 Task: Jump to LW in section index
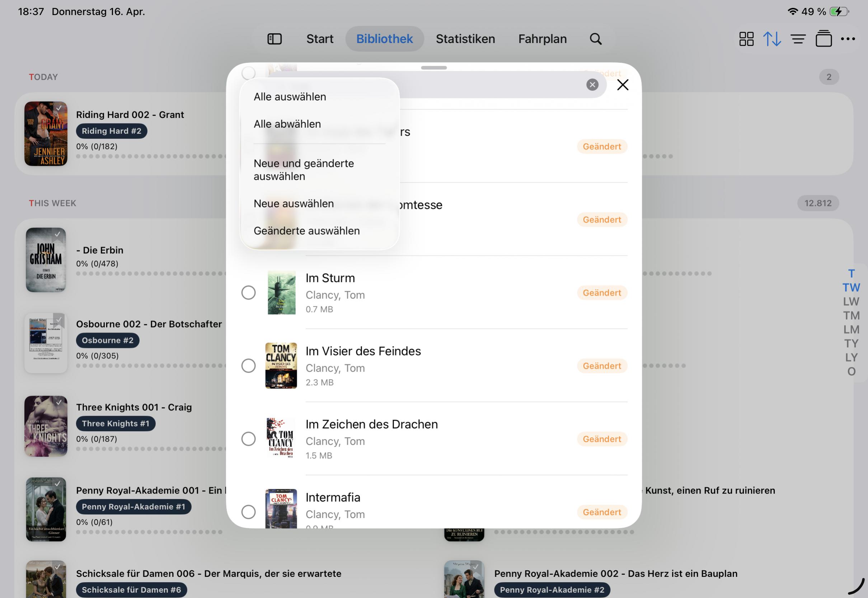(x=851, y=302)
